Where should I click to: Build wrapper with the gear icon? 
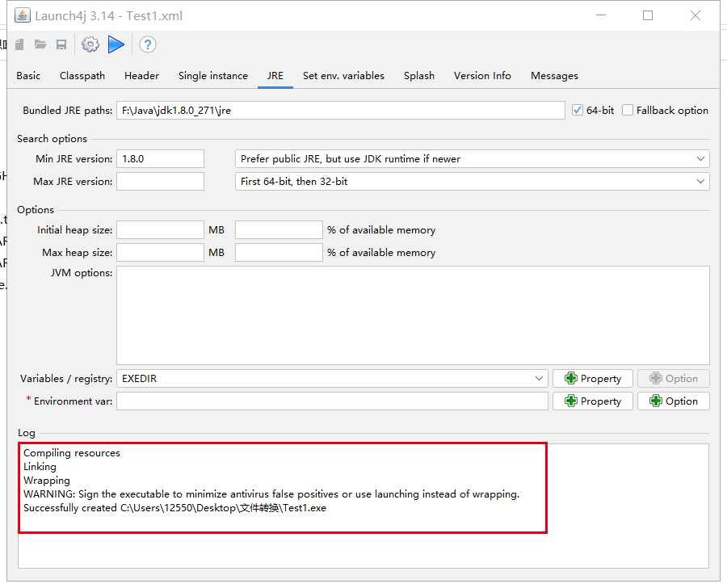[90, 45]
